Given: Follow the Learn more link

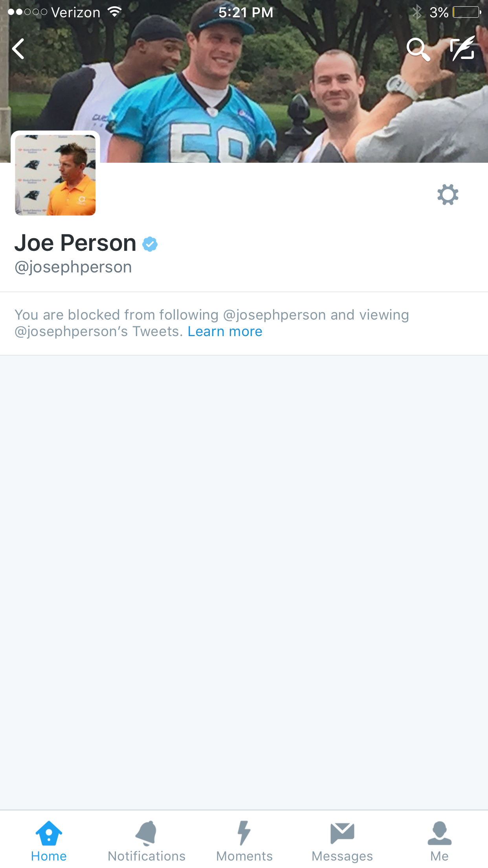Looking at the screenshot, I should (225, 331).
